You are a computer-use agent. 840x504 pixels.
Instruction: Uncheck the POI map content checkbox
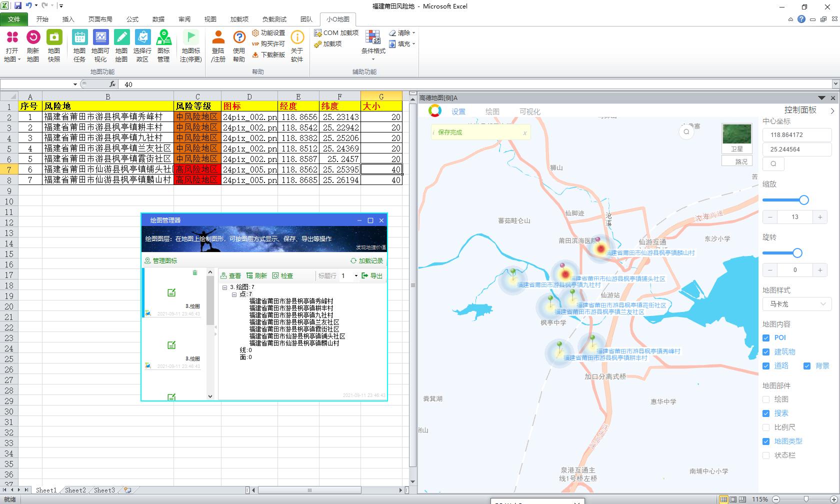tap(766, 338)
